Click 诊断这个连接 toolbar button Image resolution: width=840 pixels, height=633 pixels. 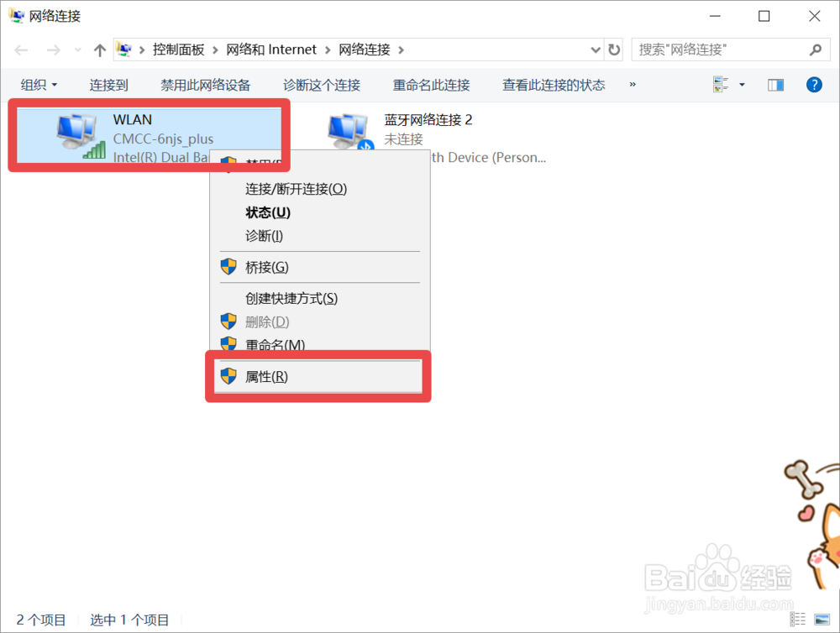click(322, 85)
